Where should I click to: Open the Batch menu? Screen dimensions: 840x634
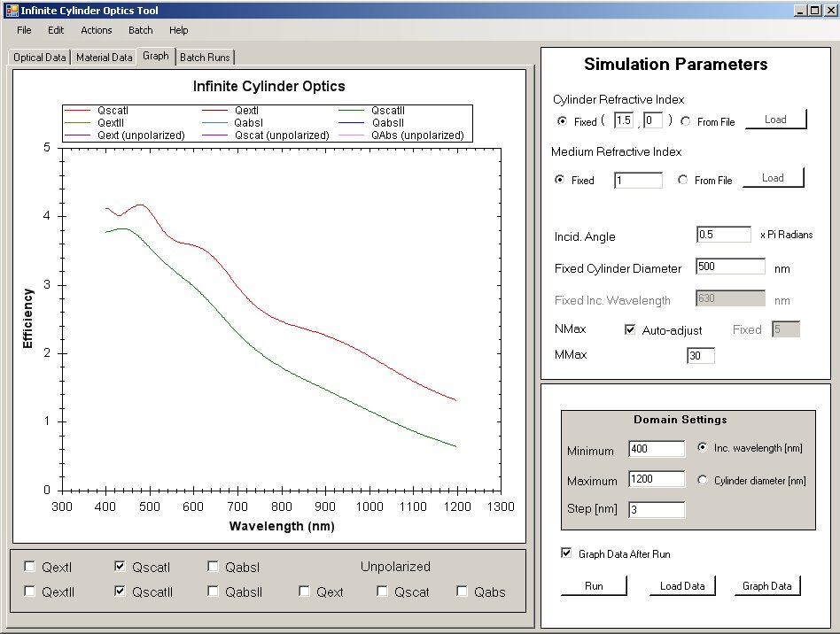140,30
